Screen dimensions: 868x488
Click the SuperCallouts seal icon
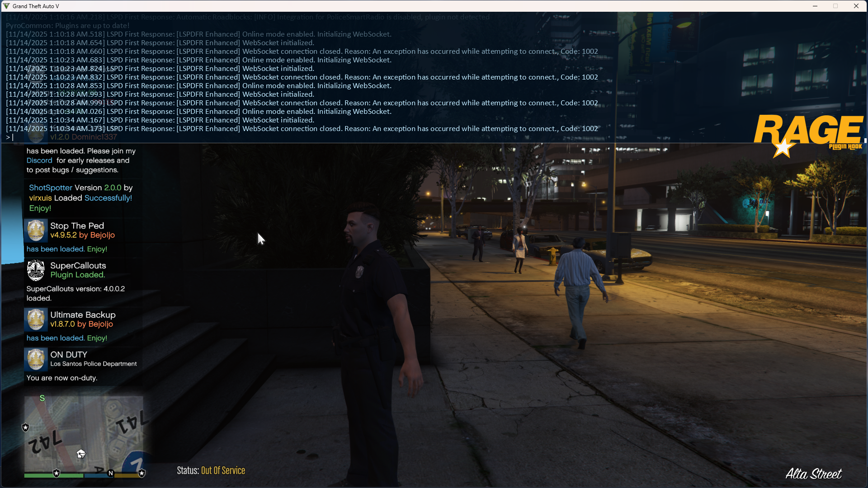[x=36, y=270]
